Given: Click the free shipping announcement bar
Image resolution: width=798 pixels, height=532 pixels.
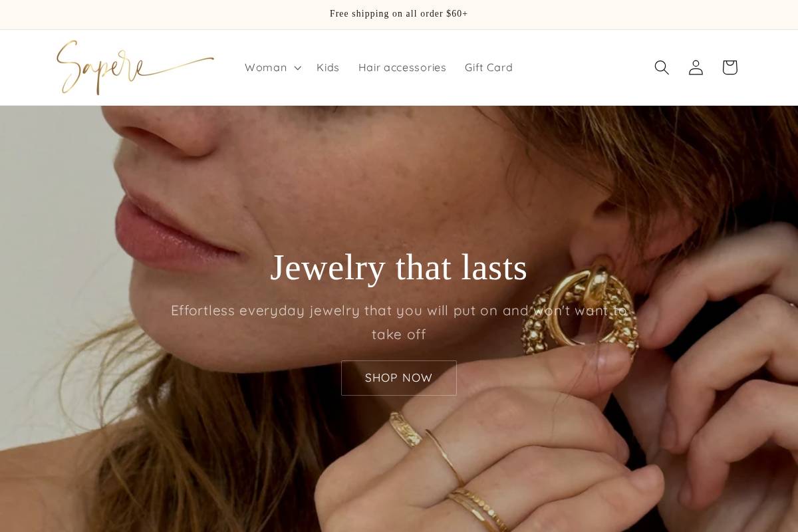Looking at the screenshot, I should [399, 14].
